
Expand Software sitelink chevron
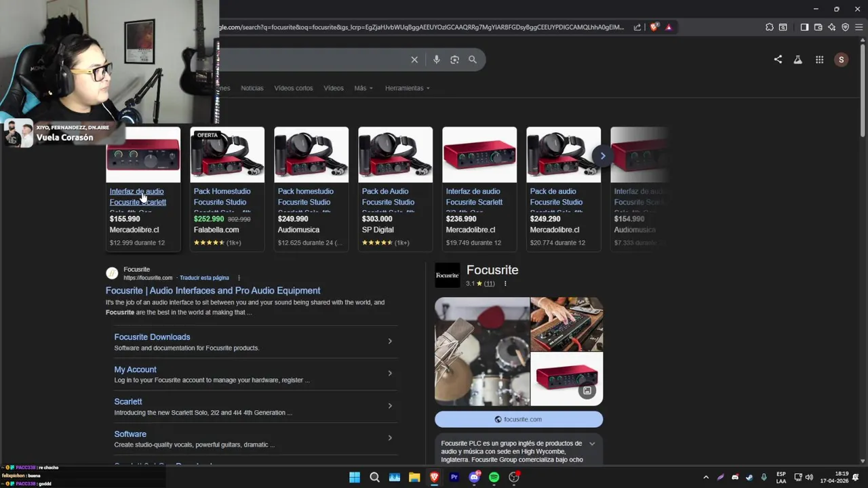point(390,438)
